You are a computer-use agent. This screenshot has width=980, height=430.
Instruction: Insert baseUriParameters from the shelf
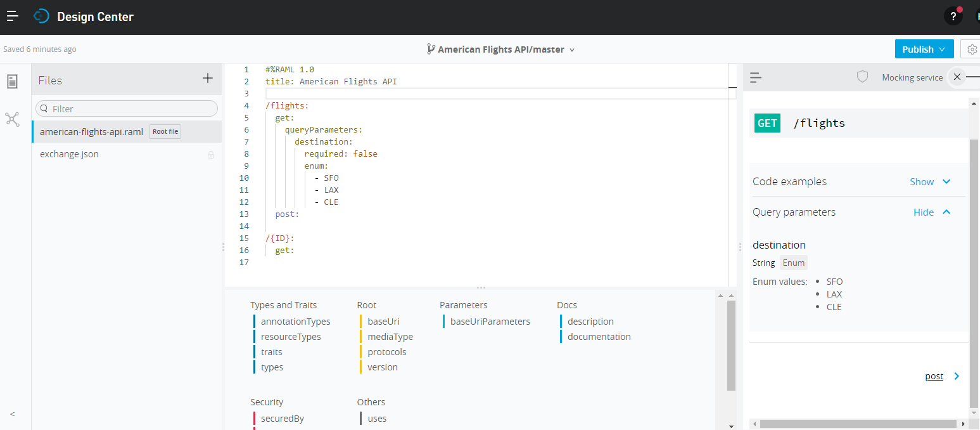tap(490, 322)
